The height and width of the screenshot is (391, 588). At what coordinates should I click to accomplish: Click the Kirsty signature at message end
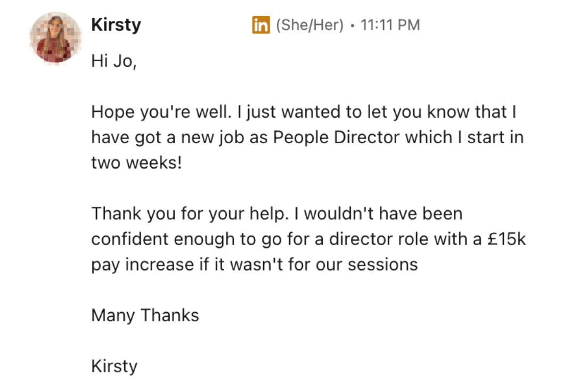point(115,366)
